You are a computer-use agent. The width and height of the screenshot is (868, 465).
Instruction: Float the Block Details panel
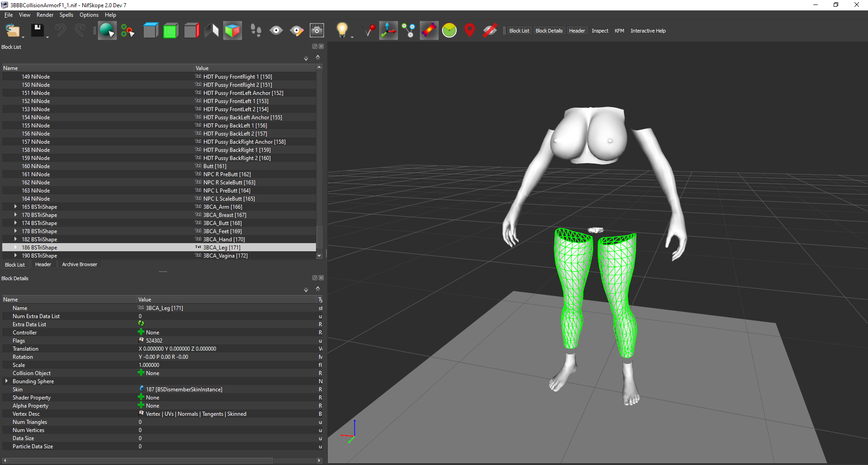coord(315,278)
